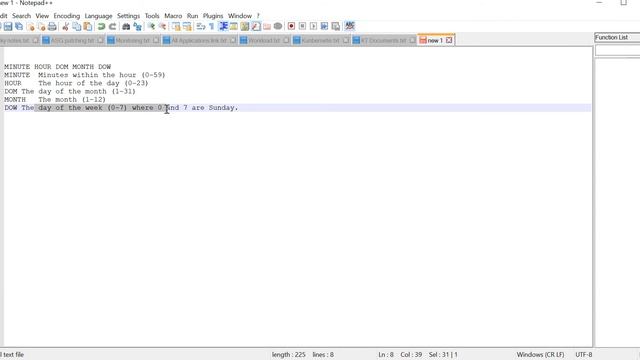
Task: Click the Function List search field
Action: [x=617, y=50]
